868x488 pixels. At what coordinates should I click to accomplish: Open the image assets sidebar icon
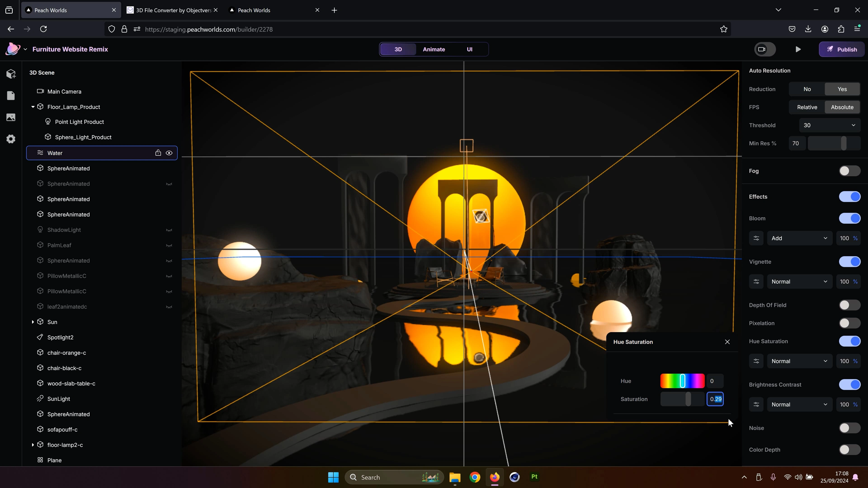[x=11, y=117]
